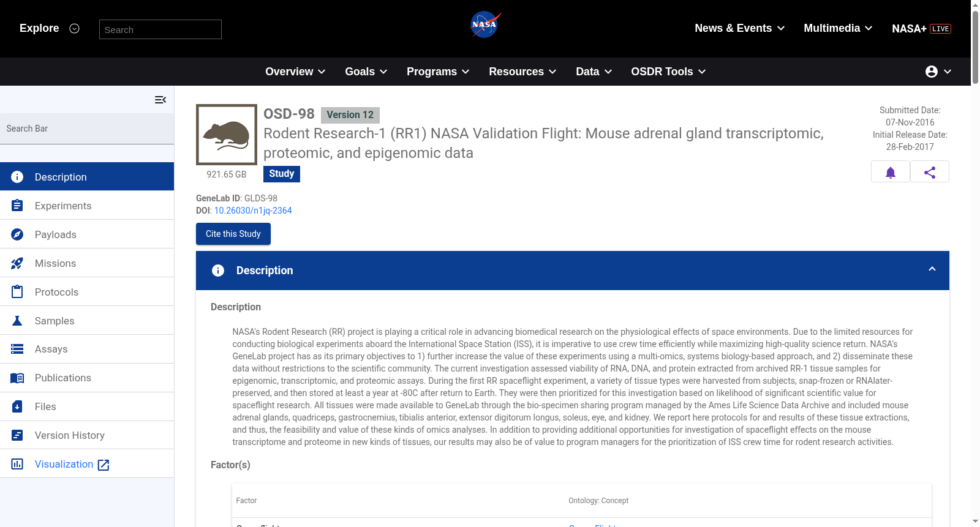Select Assays in the sidebar
Image resolution: width=980 pixels, height=527 pixels.
tap(87, 349)
